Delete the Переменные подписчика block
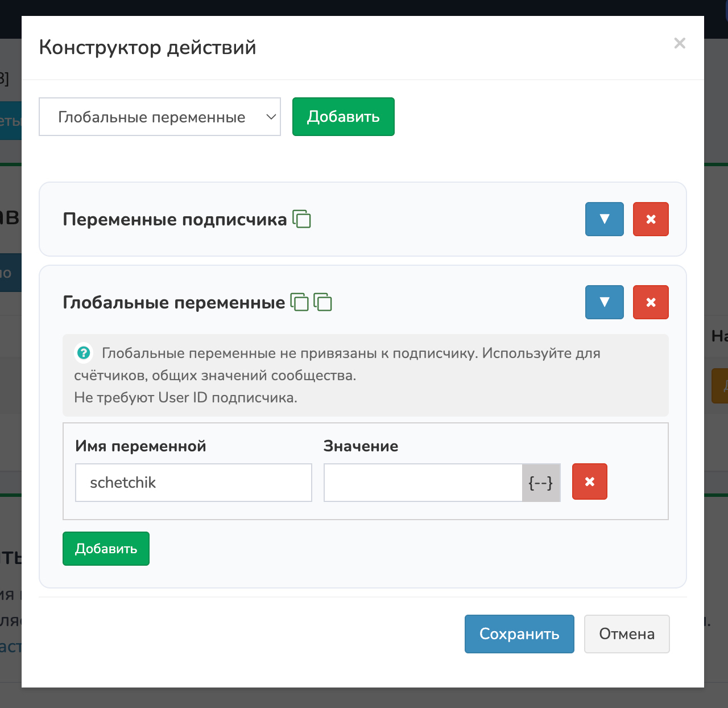The image size is (728, 708). (x=651, y=219)
